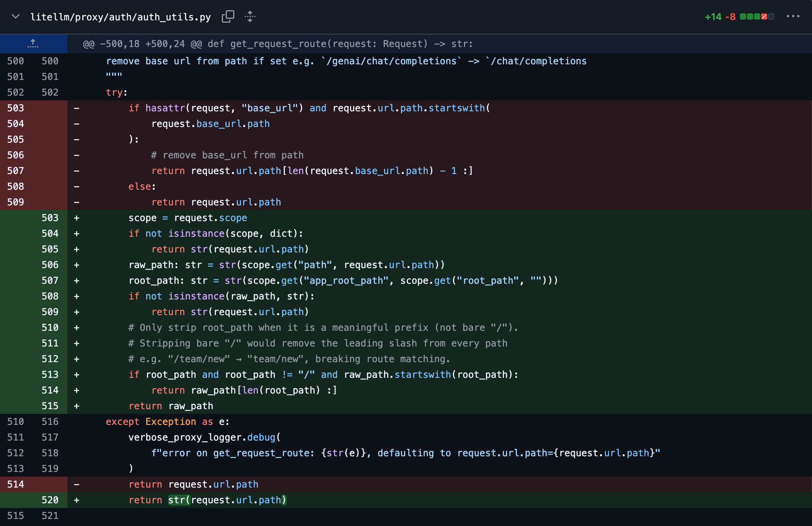Click the hunk header for get_request_route
The image size is (812, 526).
278,44
